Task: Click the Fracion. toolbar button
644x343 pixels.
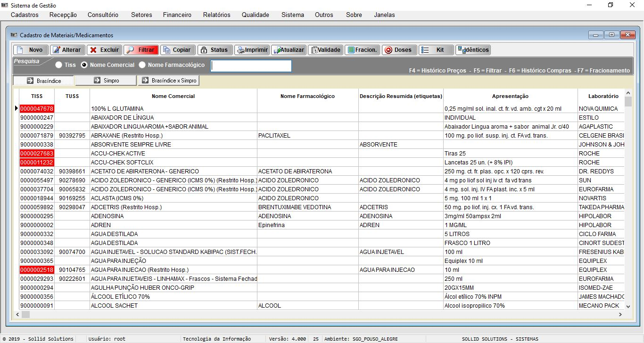Action: pyautogui.click(x=362, y=50)
